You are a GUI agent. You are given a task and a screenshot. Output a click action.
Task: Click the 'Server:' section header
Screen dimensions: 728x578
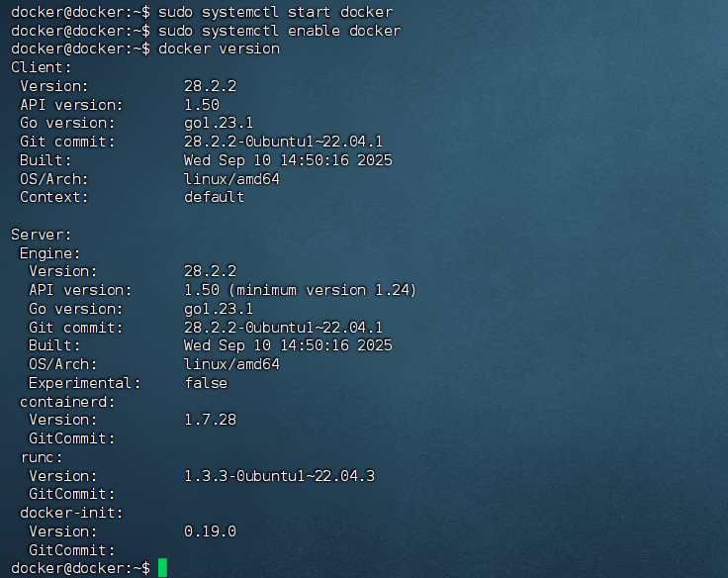[41, 235]
